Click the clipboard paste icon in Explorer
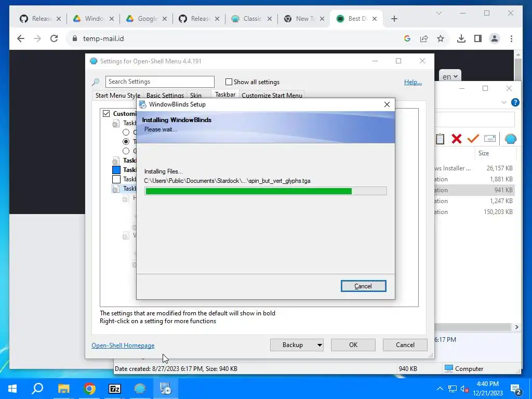 point(440,139)
